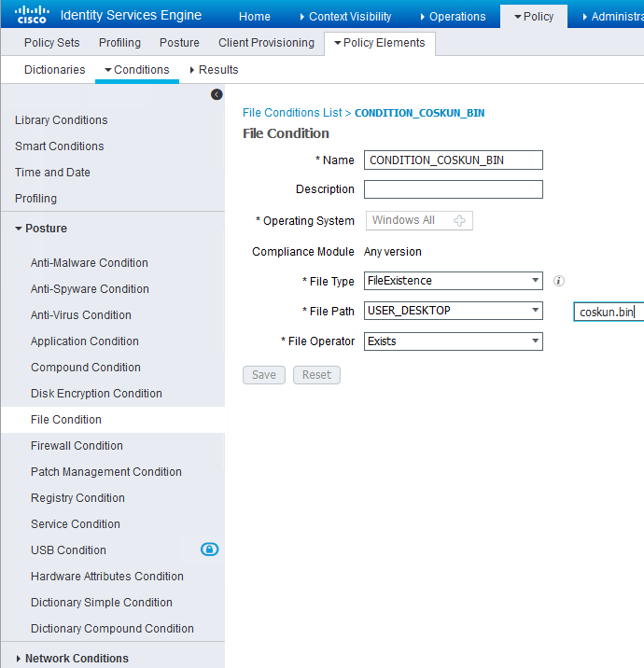Expand the Results menu
Image resolution: width=644 pixels, height=668 pixels.
pyautogui.click(x=214, y=70)
